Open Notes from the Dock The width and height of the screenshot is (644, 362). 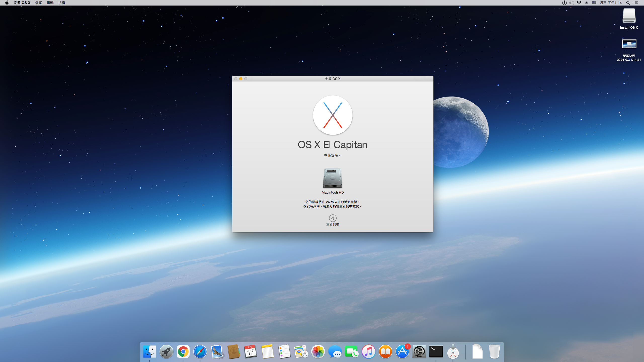pos(267,351)
